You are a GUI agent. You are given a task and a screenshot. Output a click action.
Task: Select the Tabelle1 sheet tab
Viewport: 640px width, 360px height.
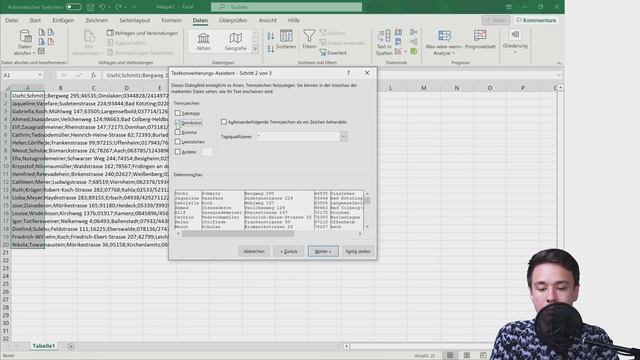coord(44,346)
